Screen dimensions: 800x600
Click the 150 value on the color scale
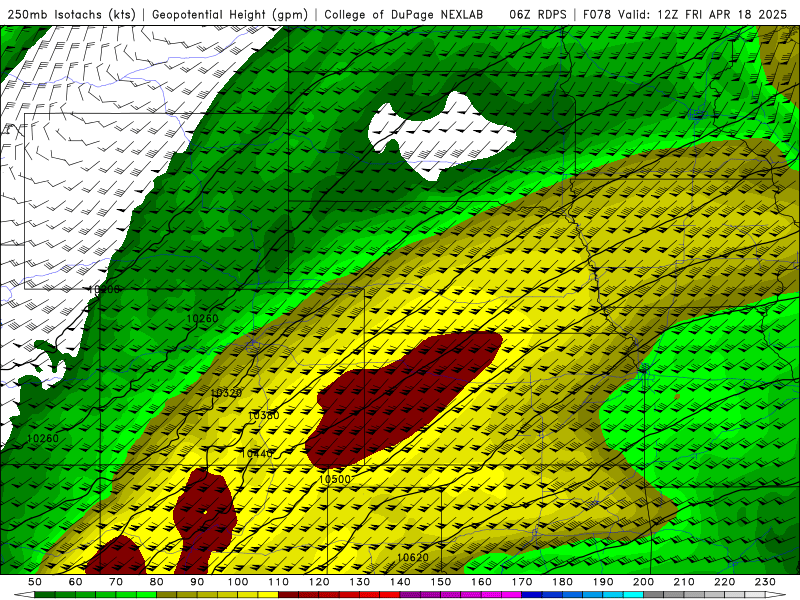(441, 582)
